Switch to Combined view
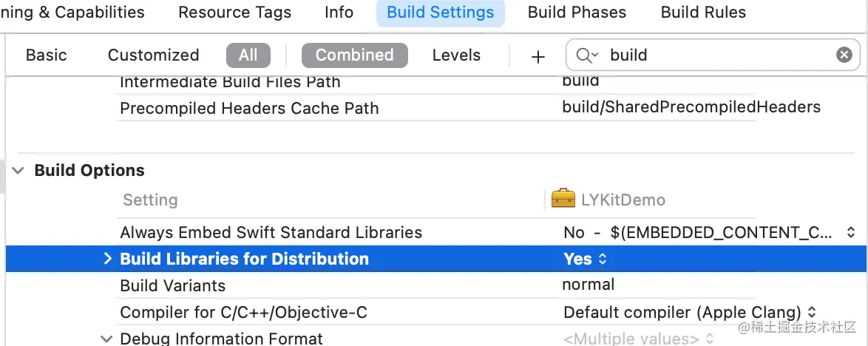This screenshot has height=346, width=868. pyautogui.click(x=354, y=55)
